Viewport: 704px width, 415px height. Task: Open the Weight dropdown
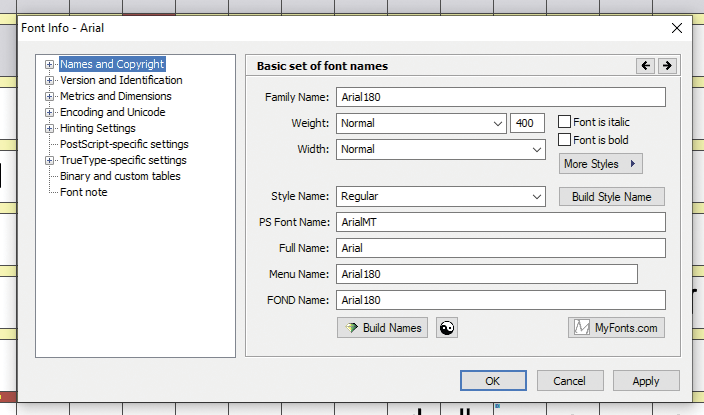[421, 123]
